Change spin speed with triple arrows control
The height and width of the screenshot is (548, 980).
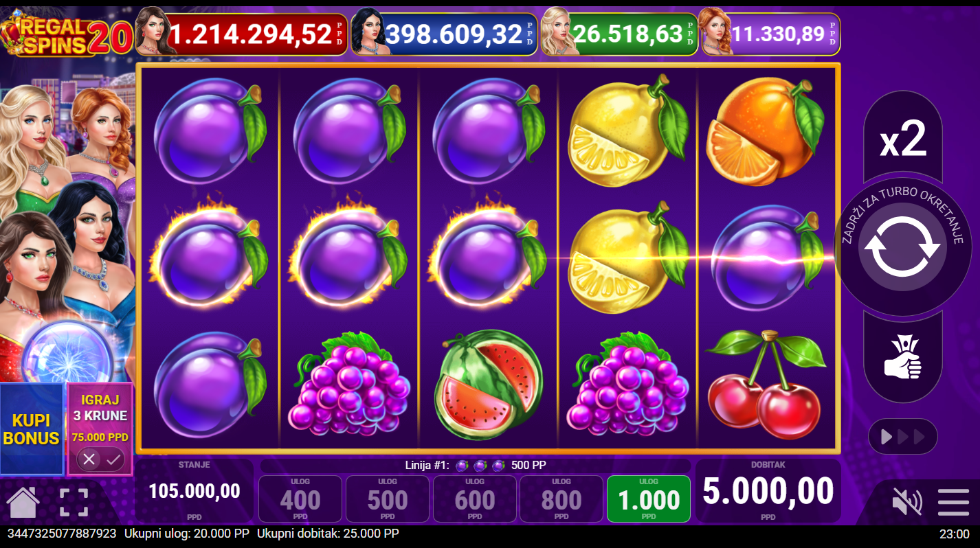[x=902, y=436]
